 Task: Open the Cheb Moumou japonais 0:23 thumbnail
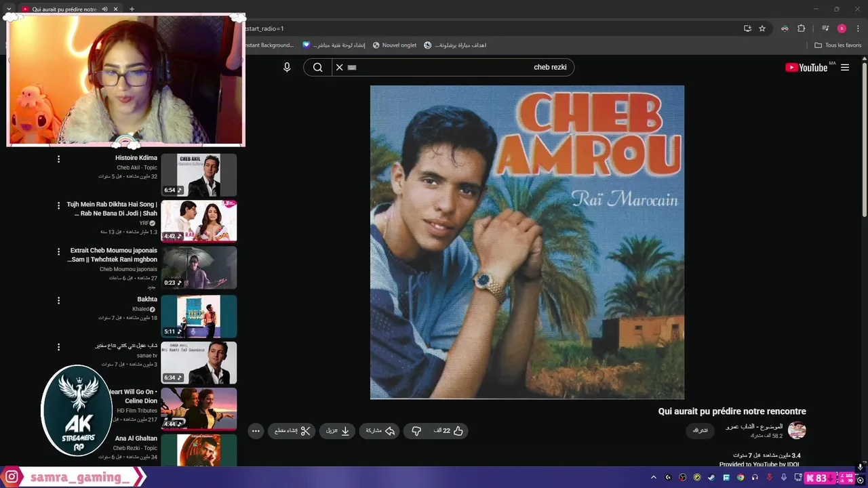point(199,268)
